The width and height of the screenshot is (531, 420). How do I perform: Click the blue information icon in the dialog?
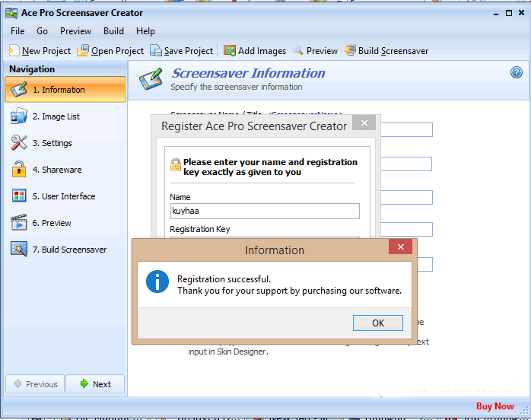[157, 282]
